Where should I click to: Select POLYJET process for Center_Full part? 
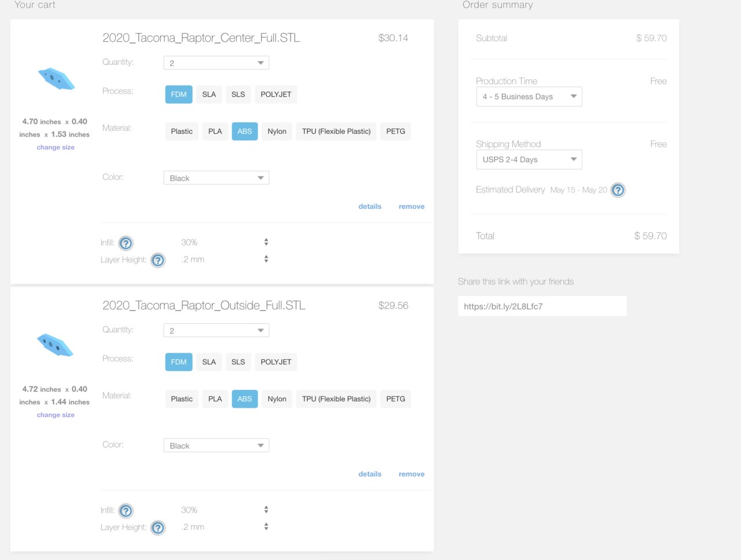point(276,94)
